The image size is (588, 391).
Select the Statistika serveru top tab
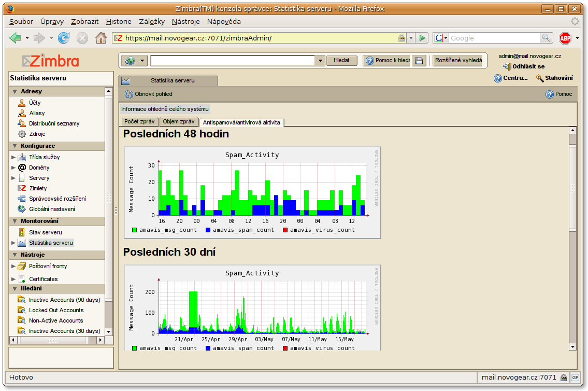point(168,80)
